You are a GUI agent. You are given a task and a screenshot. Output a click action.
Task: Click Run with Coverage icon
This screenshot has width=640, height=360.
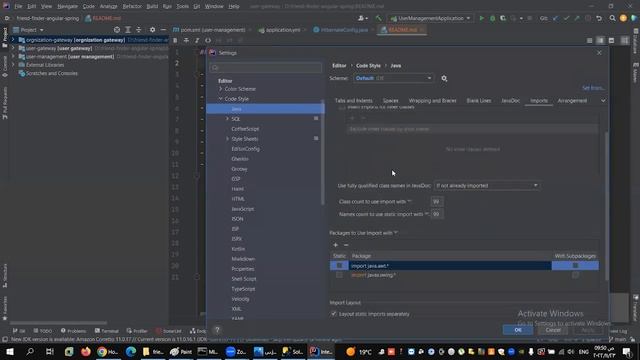[x=503, y=18]
